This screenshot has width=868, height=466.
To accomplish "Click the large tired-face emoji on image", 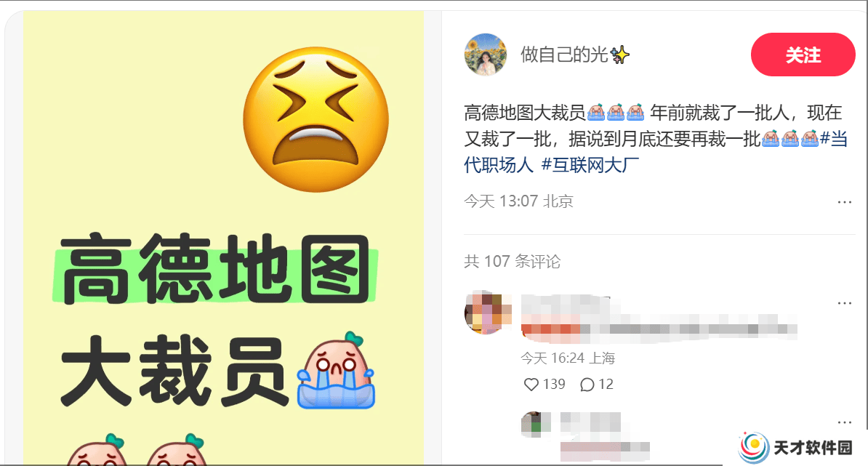I will tap(316, 119).
